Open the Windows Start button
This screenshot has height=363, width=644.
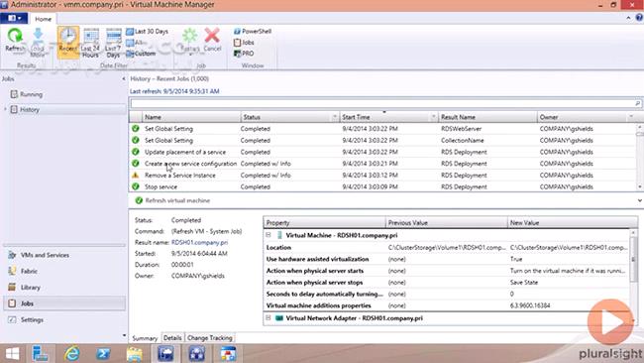(12, 353)
